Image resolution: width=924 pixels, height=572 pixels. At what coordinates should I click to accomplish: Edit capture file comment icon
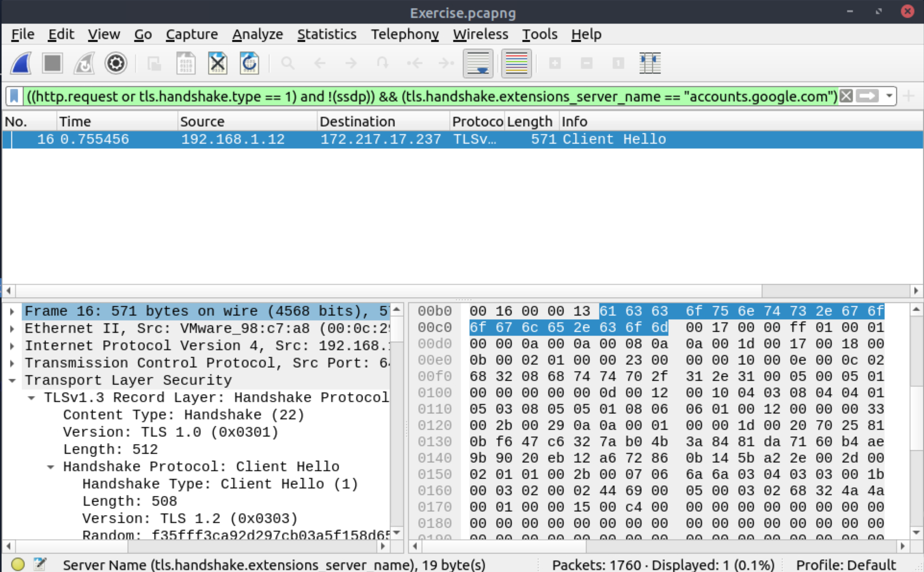pyautogui.click(x=39, y=564)
